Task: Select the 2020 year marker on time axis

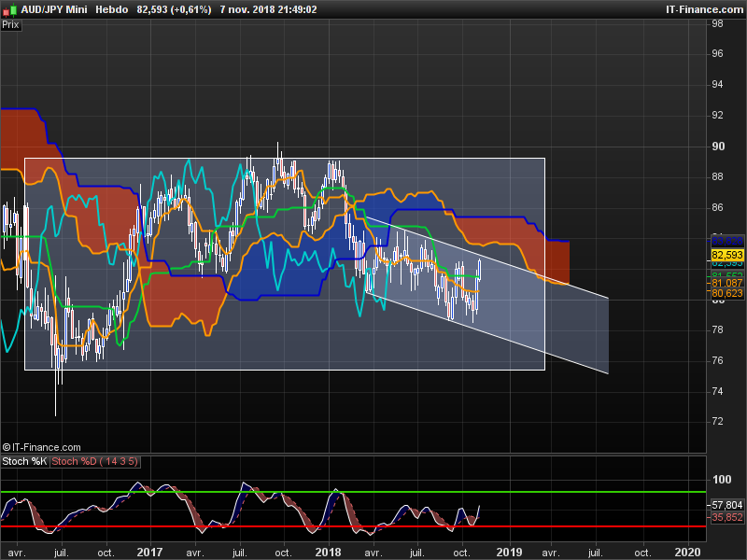Action: pyautogui.click(x=688, y=553)
